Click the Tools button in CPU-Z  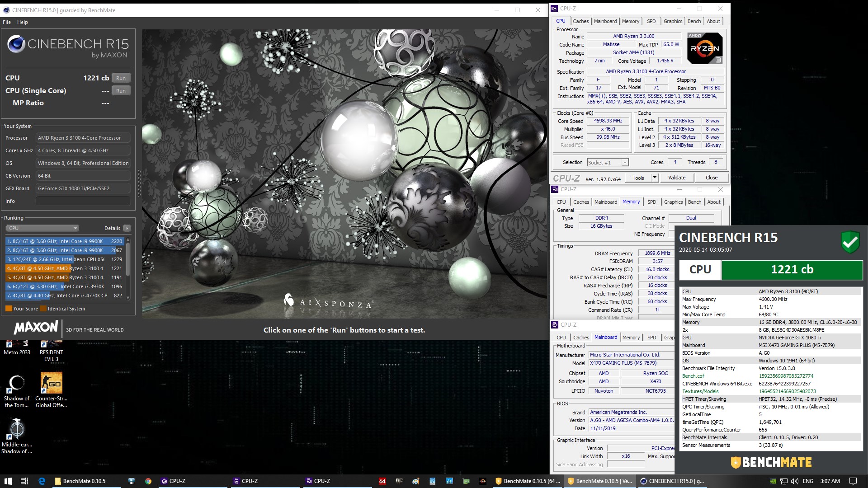coord(638,178)
